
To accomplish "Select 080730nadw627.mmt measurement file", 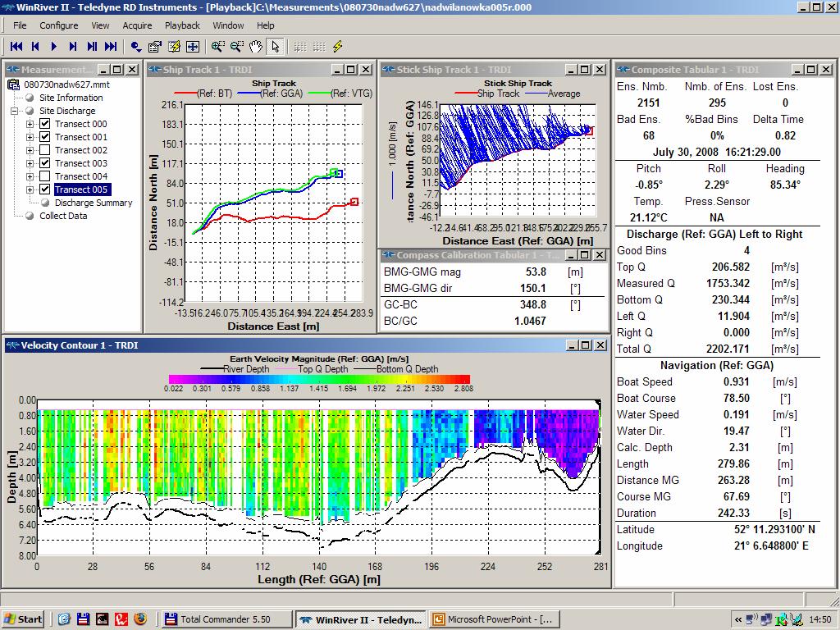I will pos(67,84).
